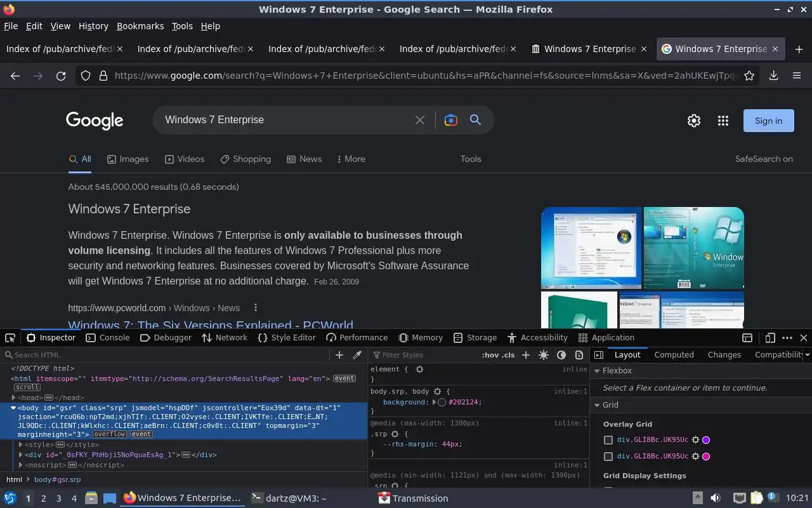Image resolution: width=812 pixels, height=508 pixels.
Task: Toggle the :hov pseudo-class panel
Action: click(490, 355)
